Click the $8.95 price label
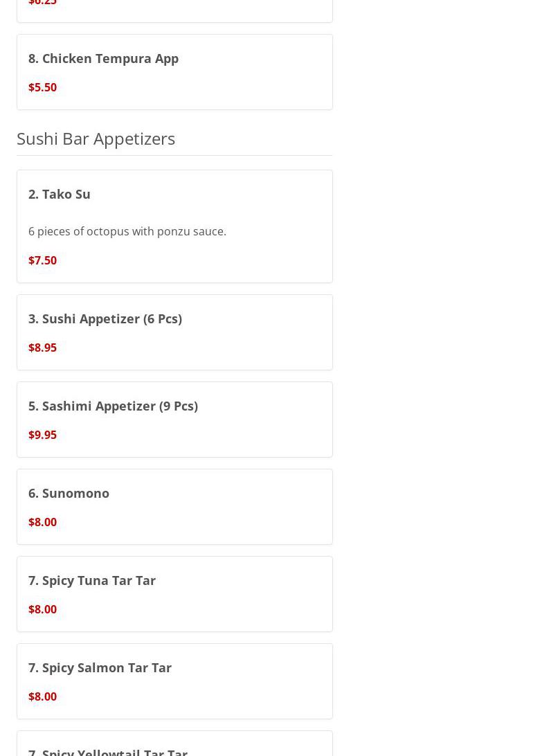533x756 pixels. 42,348
